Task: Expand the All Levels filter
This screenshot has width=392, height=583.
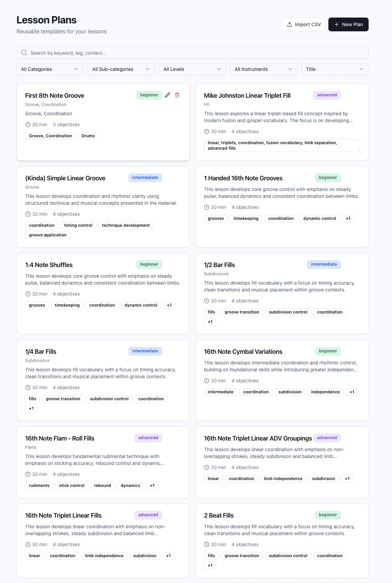Action: coord(193,69)
